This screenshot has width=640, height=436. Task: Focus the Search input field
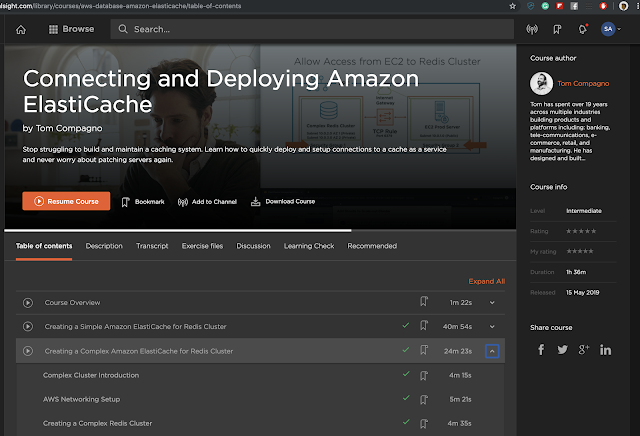pyautogui.click(x=312, y=29)
